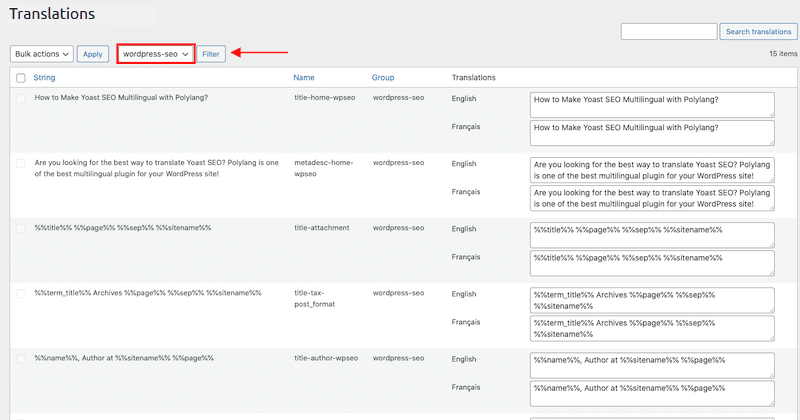
Task: Click the Filter button
Action: coord(211,54)
